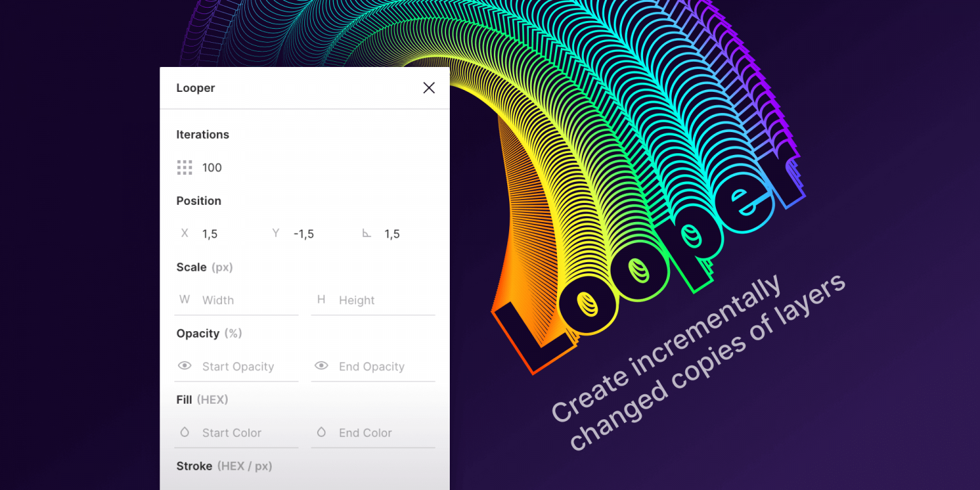Click into the Height scale field
The height and width of the screenshot is (490, 980).
click(x=383, y=301)
